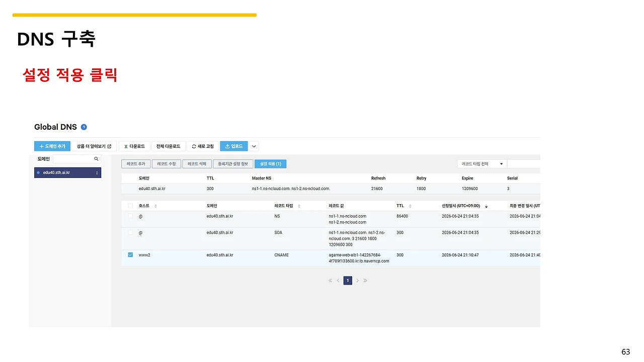Go to first page with double-left arrow
Viewport: 644px width, 362px height.
point(331,281)
